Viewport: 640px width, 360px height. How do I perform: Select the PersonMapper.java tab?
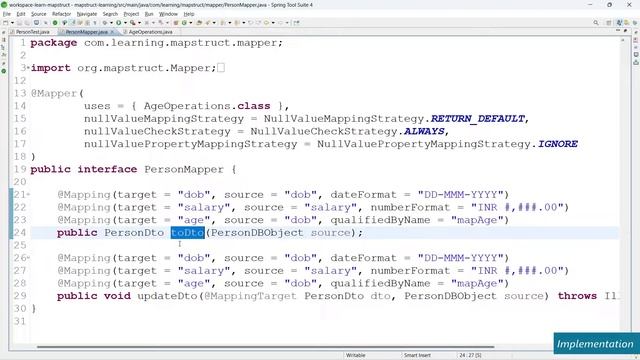point(86,32)
